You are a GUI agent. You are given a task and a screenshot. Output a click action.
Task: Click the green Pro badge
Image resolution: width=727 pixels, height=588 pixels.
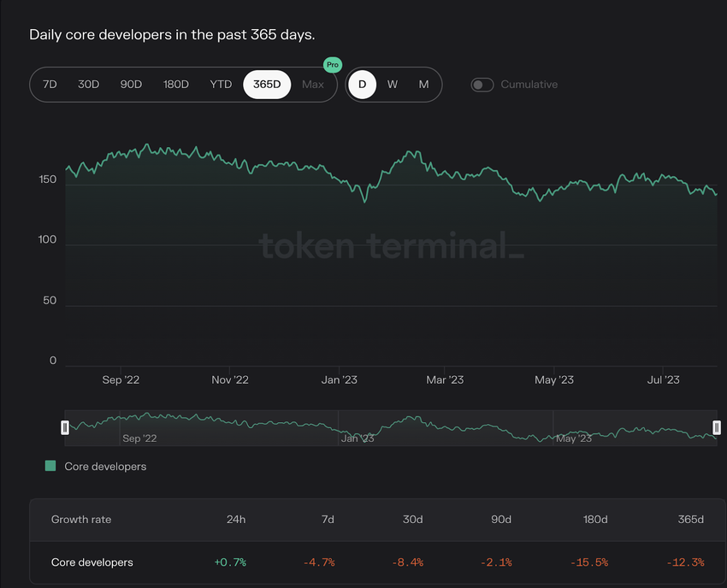tap(332, 65)
